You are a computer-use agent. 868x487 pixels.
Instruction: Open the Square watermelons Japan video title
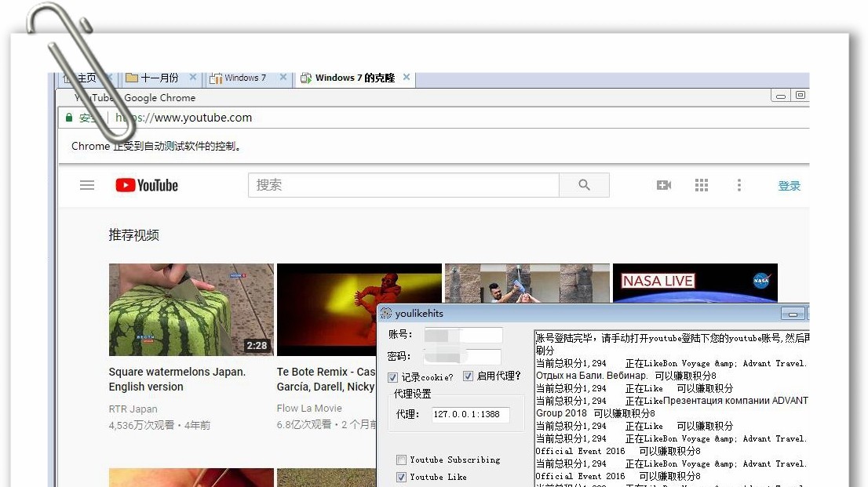click(x=177, y=379)
